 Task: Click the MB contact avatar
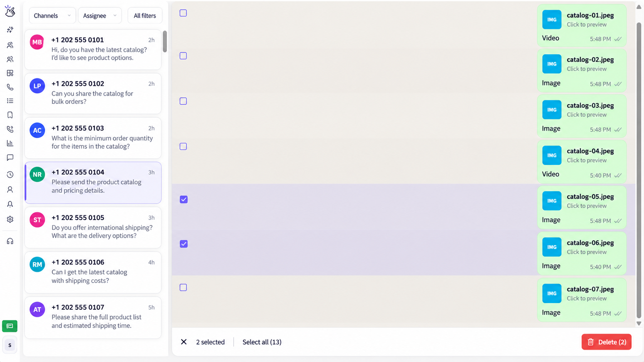(x=37, y=42)
